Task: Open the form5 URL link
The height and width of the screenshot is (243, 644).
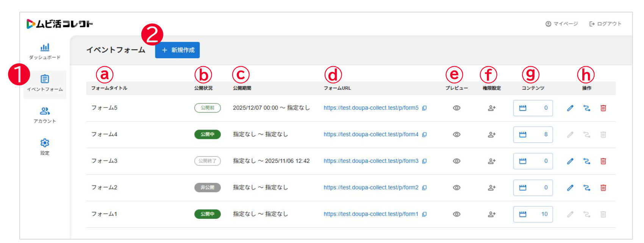Action: tap(371, 108)
